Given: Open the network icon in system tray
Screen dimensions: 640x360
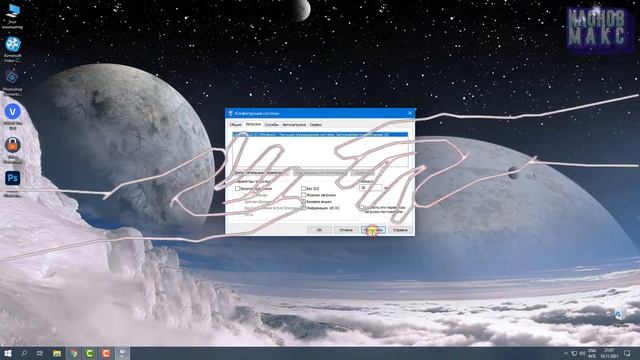Looking at the screenshot, I should tap(574, 353).
